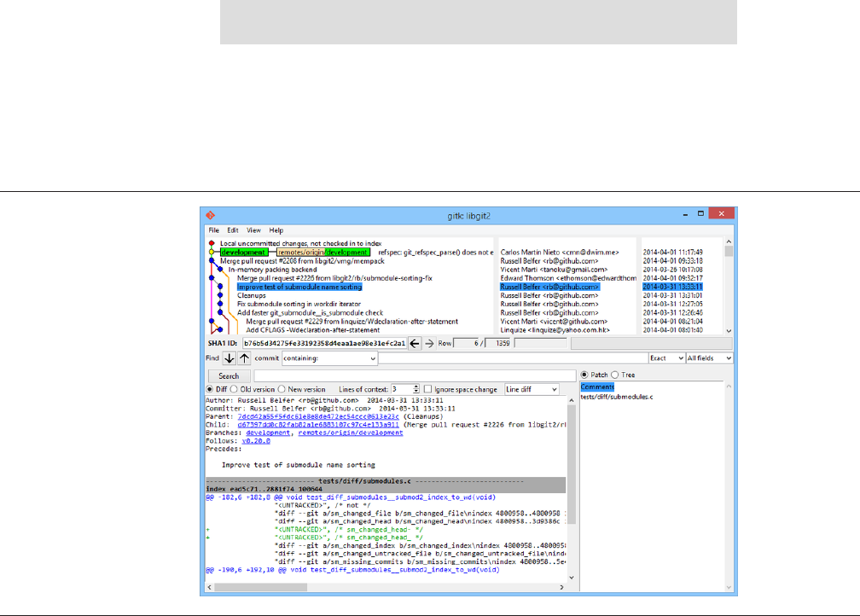Open parent commit 7dcd42a hash link
Screen dimensions: 860x616
pyautogui.click(x=318, y=417)
